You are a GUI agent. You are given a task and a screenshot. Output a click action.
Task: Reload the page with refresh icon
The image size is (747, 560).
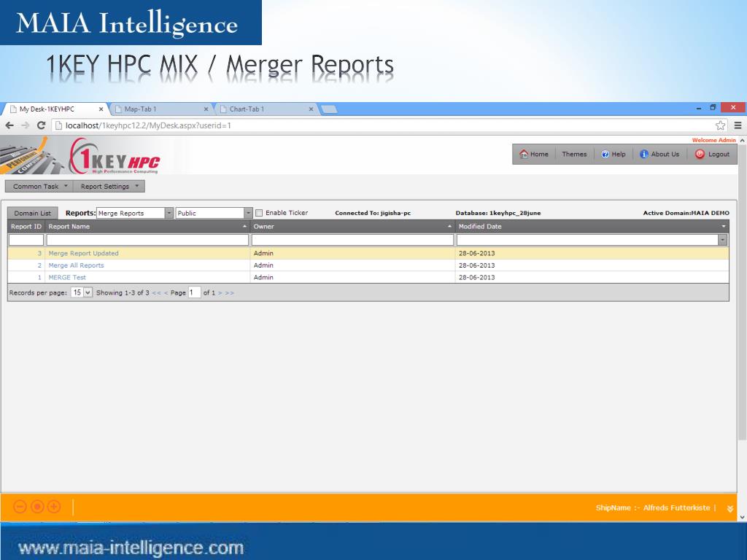click(x=41, y=125)
